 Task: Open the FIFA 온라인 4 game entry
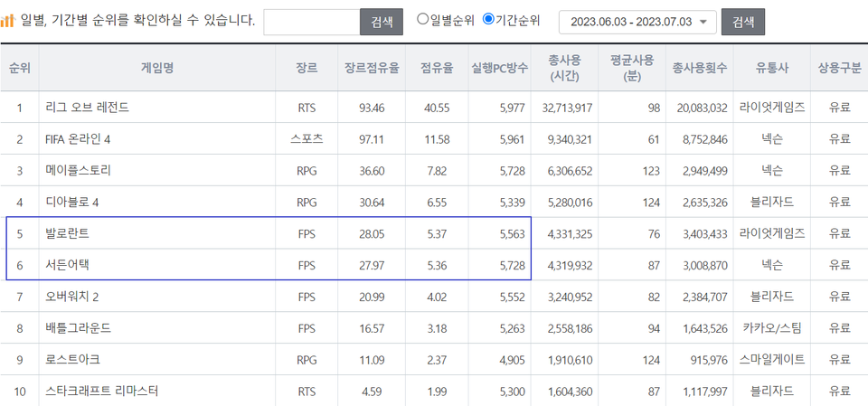click(x=78, y=139)
